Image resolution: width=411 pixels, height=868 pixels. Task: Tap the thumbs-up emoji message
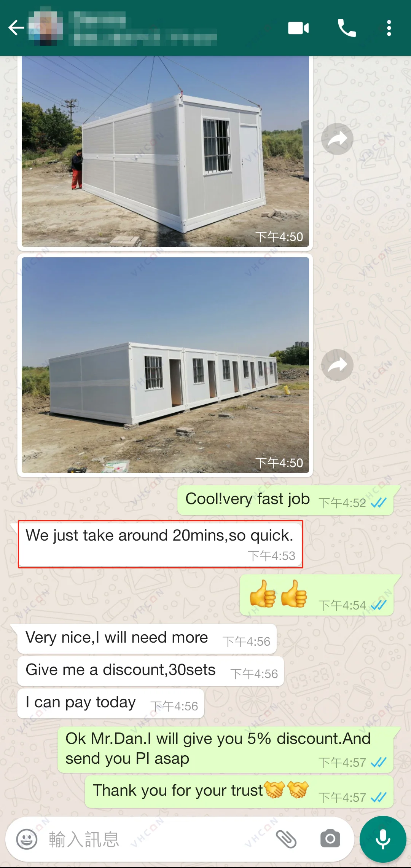coord(317,595)
